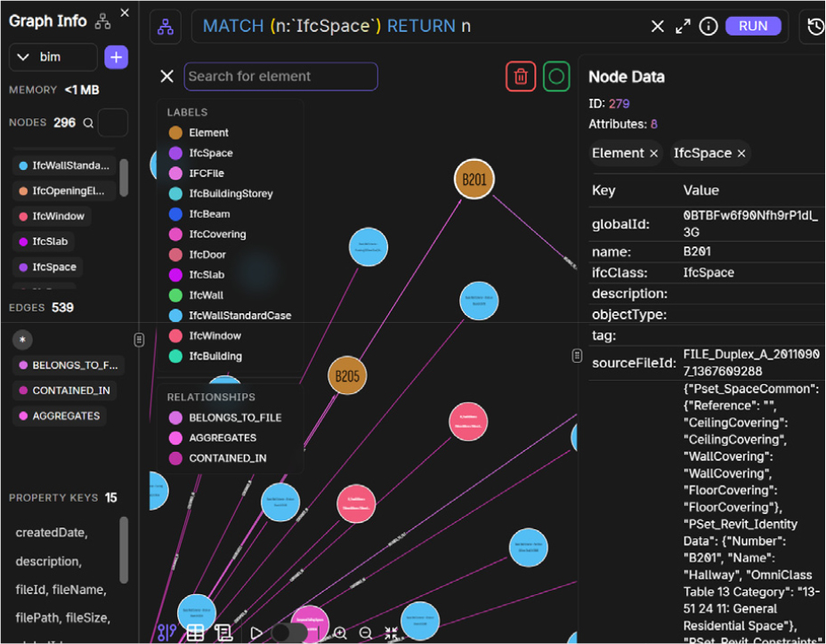Click the green circle add-node icon
Viewport: 826px width, 644px height.
point(556,76)
